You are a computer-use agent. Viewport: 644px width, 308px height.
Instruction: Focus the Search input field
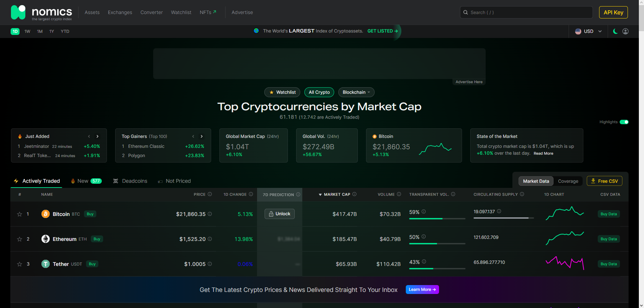tap(526, 12)
